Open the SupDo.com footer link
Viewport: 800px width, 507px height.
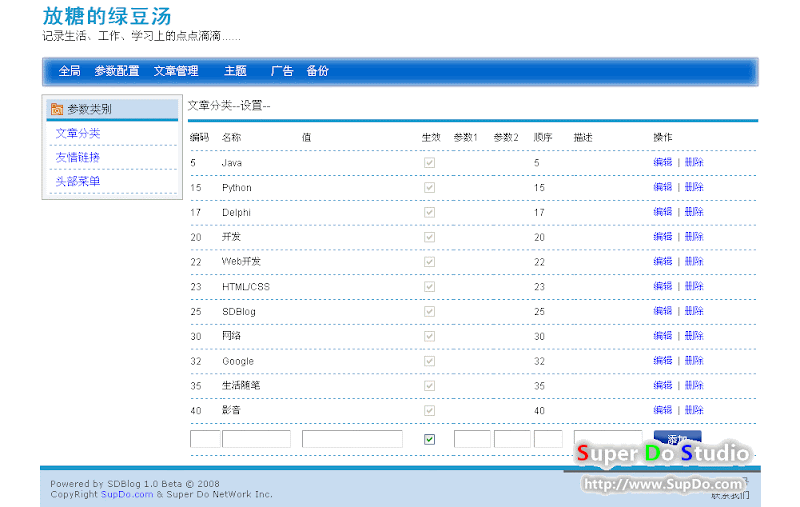(x=127, y=494)
